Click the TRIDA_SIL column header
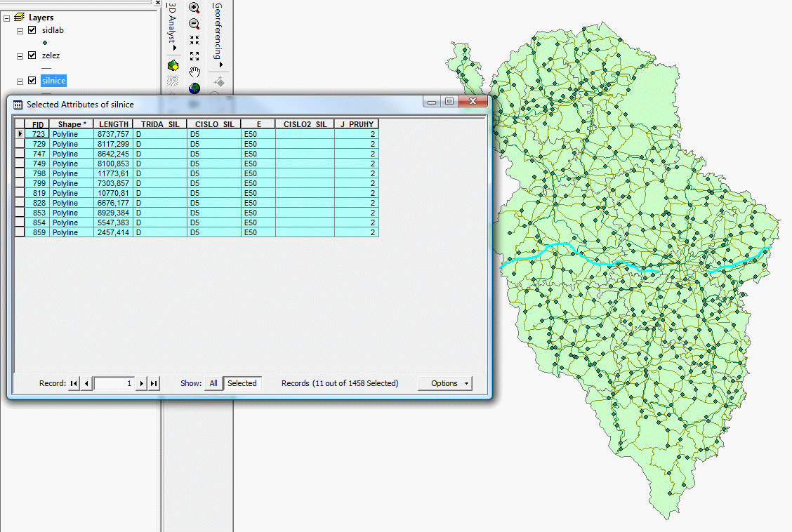 [x=159, y=124]
